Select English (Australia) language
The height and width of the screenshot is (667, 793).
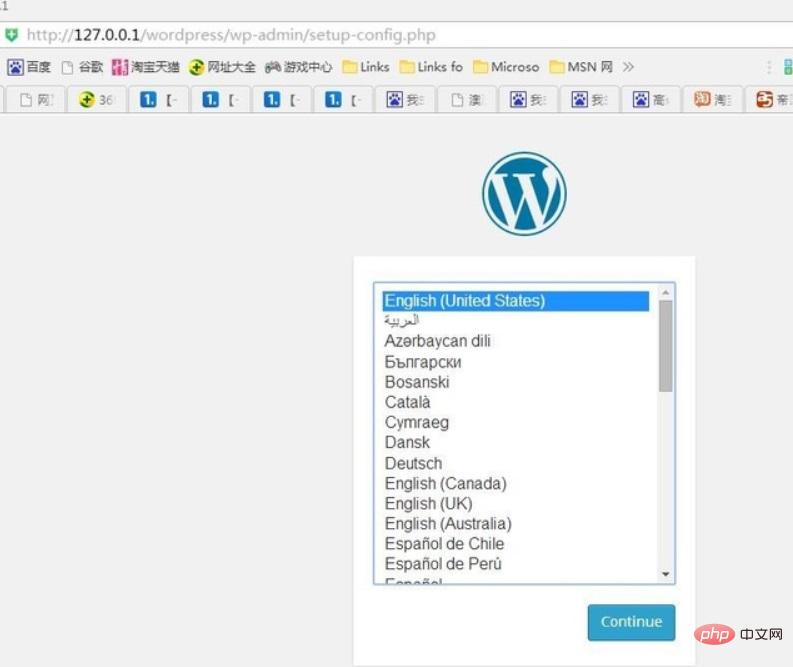pyautogui.click(x=516, y=524)
